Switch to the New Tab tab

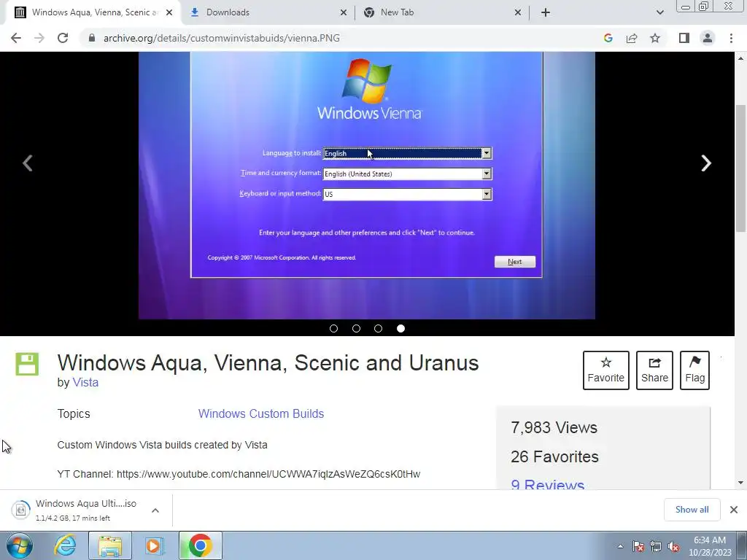(442, 12)
